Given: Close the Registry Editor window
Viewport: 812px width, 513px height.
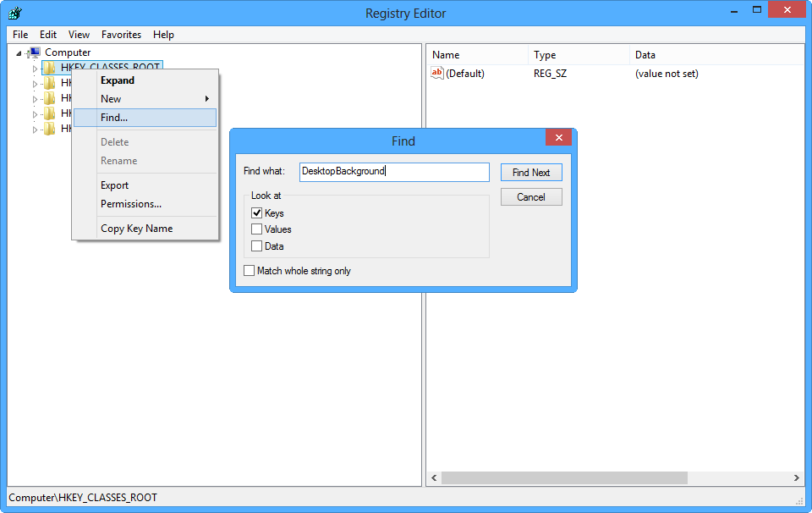Looking at the screenshot, I should point(787,10).
